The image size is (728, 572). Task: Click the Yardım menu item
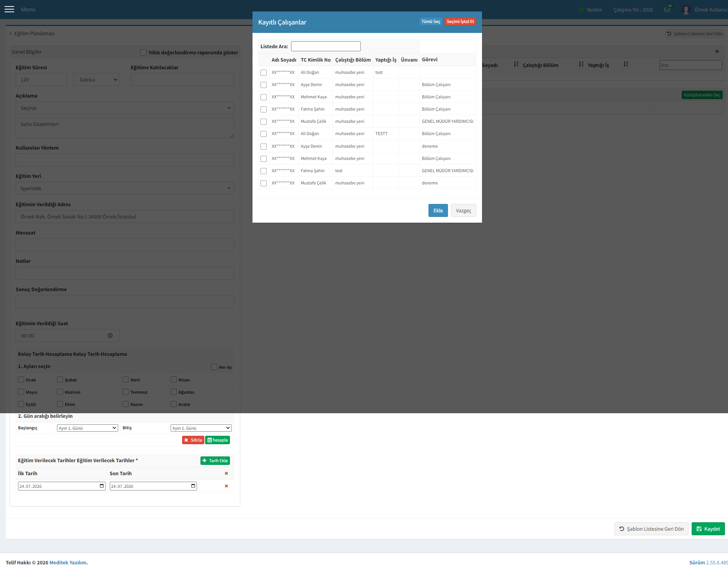coord(594,10)
